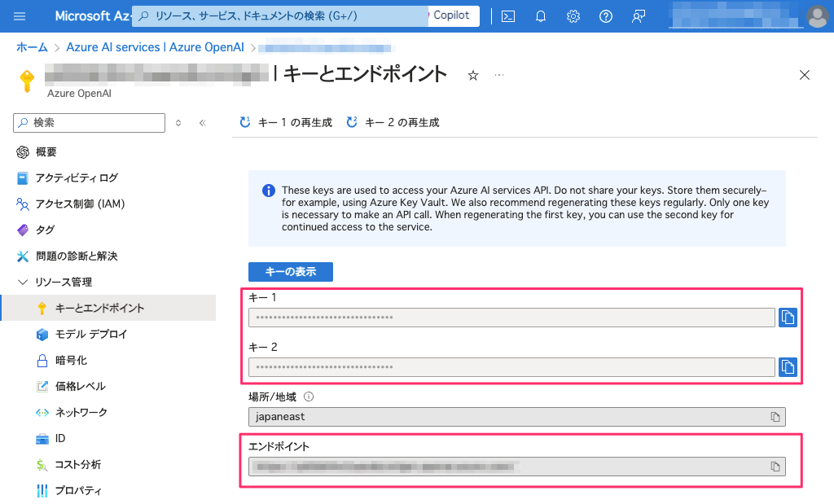The height and width of the screenshot is (504, 834).
Task: Click the japaneast location field
Action: pos(517,417)
